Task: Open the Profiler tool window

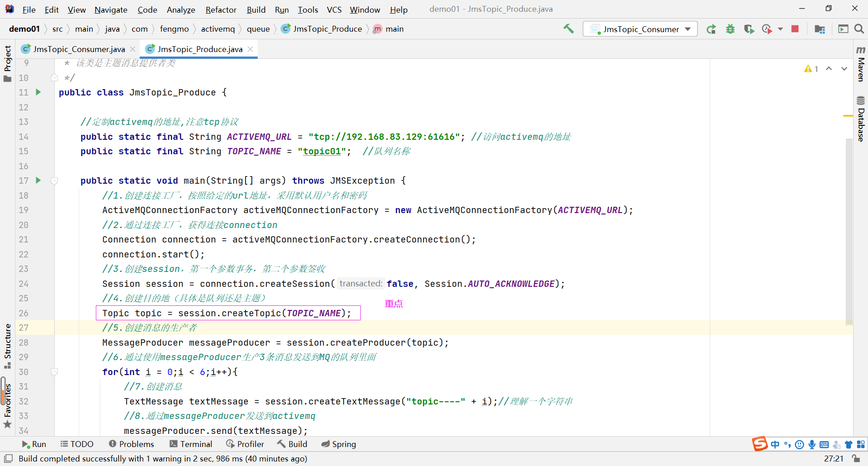Action: [245, 444]
